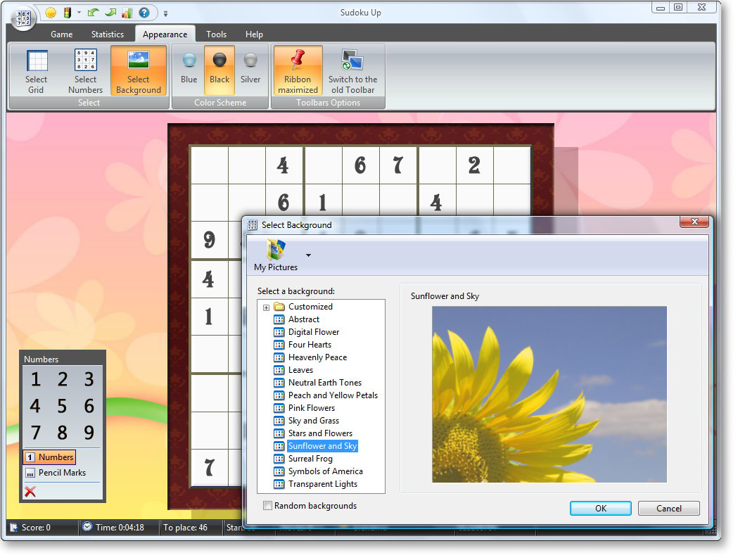Click Switch to the old Toolbar
Viewport: 738px width, 560px height.
tap(353, 71)
